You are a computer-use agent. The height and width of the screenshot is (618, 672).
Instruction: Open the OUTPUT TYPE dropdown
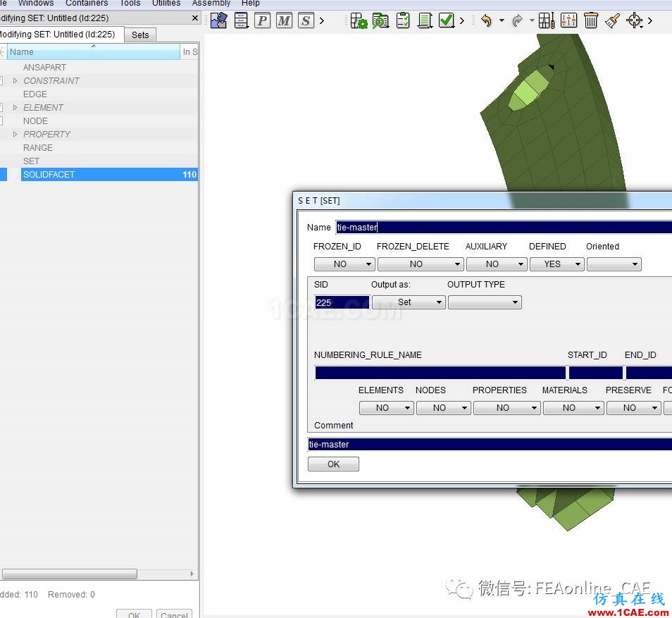(485, 302)
